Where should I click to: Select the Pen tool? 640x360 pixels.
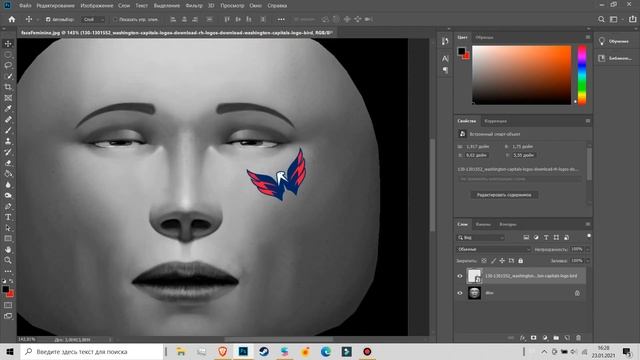(x=8, y=207)
